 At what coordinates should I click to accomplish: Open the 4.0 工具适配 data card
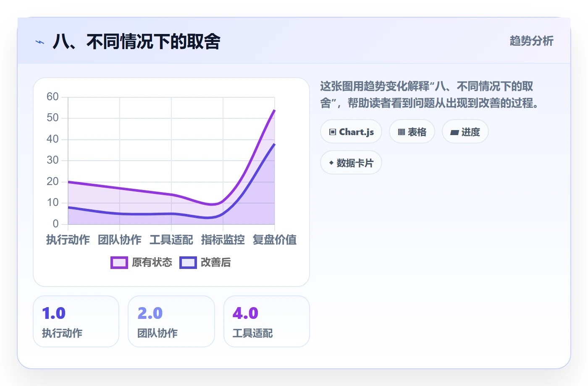tap(267, 321)
